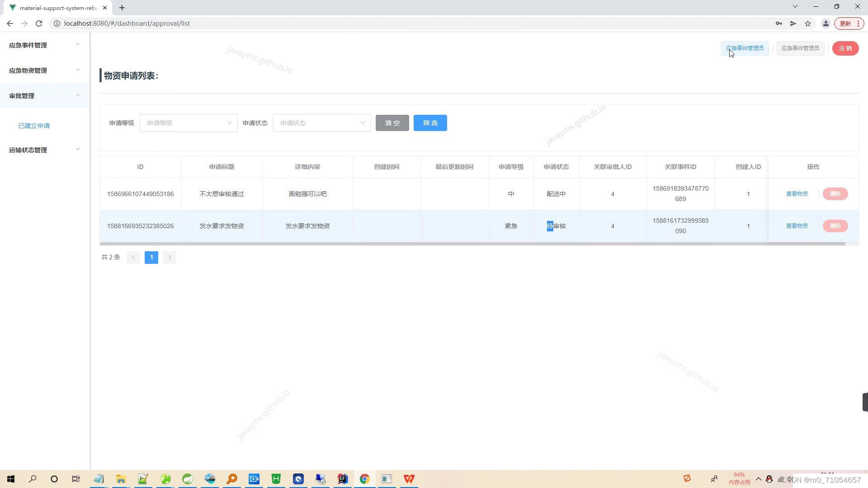Open Task View on the taskbar
Screen dimensions: 868x488
pos(76,479)
